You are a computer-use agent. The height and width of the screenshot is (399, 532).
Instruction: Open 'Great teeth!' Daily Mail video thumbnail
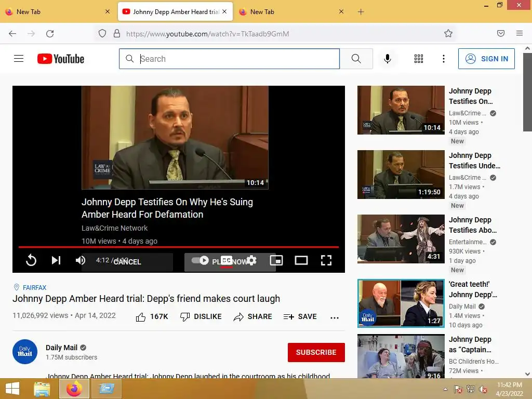coord(401,303)
